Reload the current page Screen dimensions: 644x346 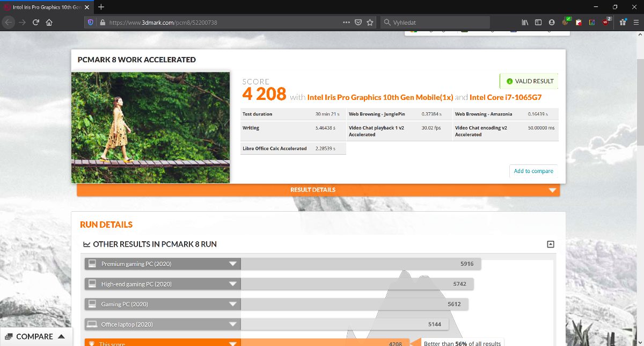coord(36,23)
